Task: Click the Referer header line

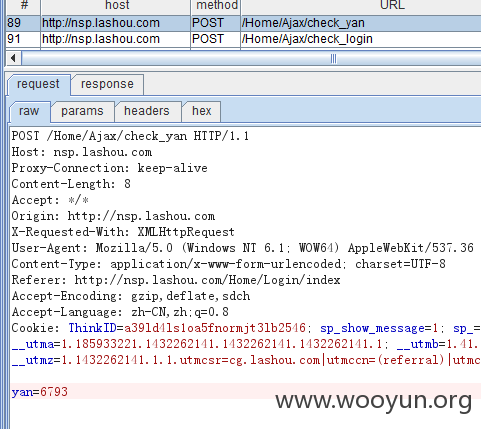Action: (176, 280)
